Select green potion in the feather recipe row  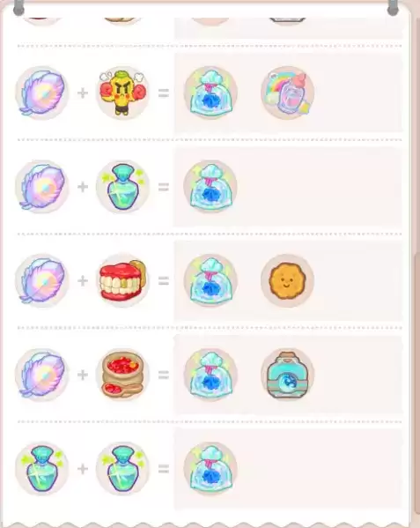(122, 187)
